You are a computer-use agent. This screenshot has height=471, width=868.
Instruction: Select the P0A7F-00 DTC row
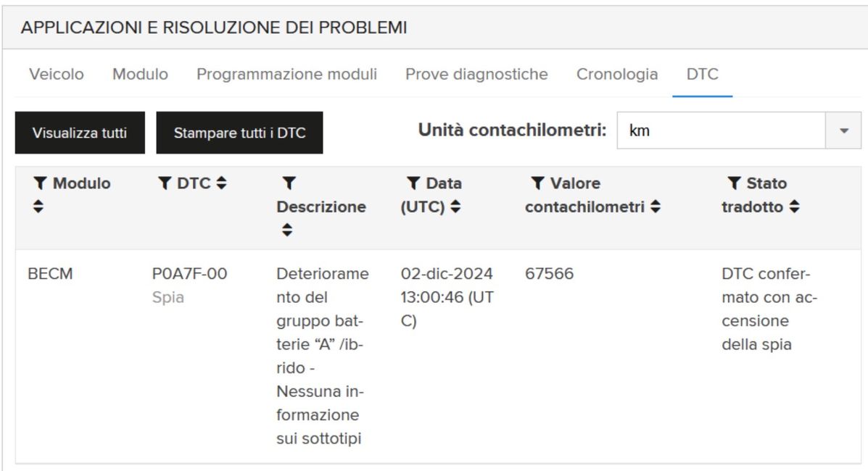coord(438,356)
